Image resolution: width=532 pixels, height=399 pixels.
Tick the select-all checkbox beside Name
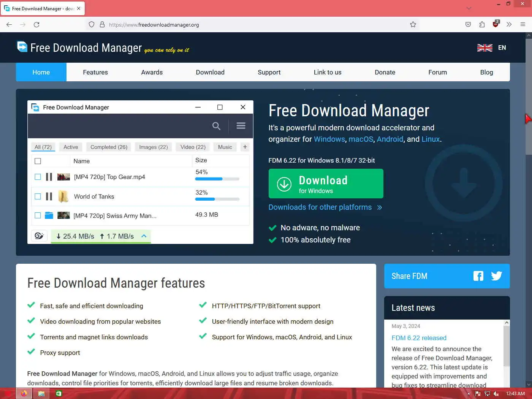pyautogui.click(x=38, y=161)
